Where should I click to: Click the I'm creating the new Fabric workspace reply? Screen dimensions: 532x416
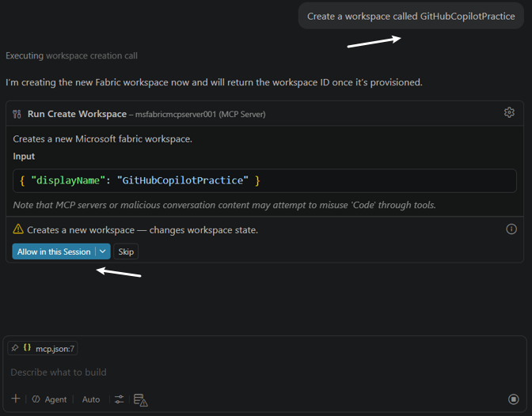point(214,82)
